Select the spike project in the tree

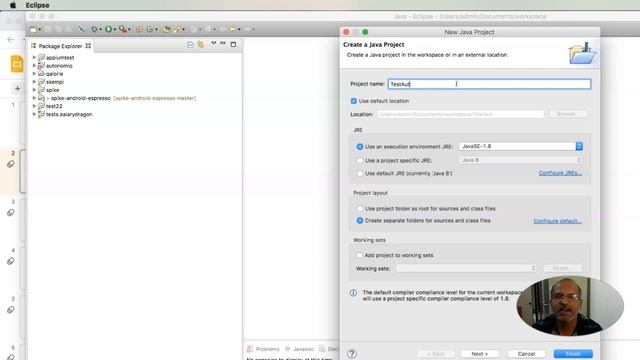[x=52, y=90]
